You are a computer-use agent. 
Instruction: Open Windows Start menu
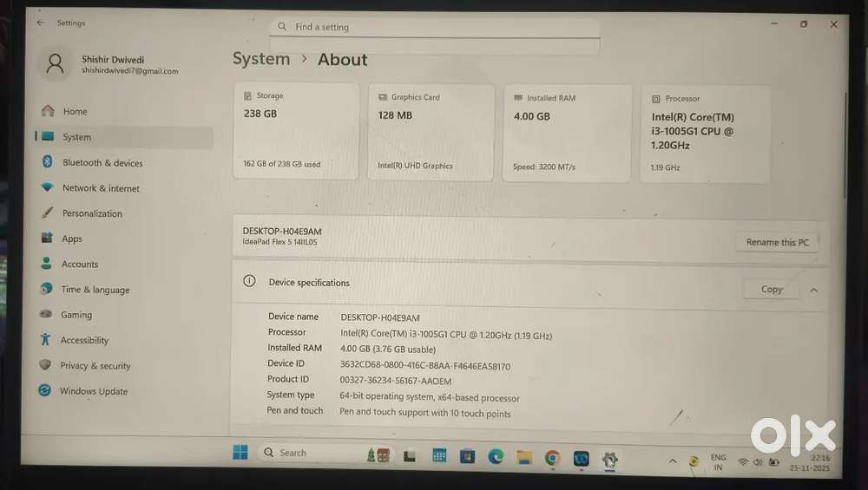(x=240, y=453)
